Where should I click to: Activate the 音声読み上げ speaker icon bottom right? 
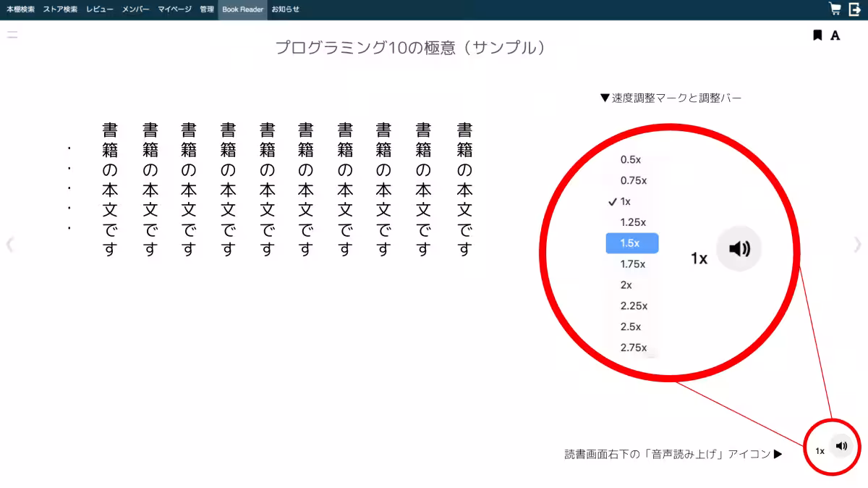click(841, 446)
